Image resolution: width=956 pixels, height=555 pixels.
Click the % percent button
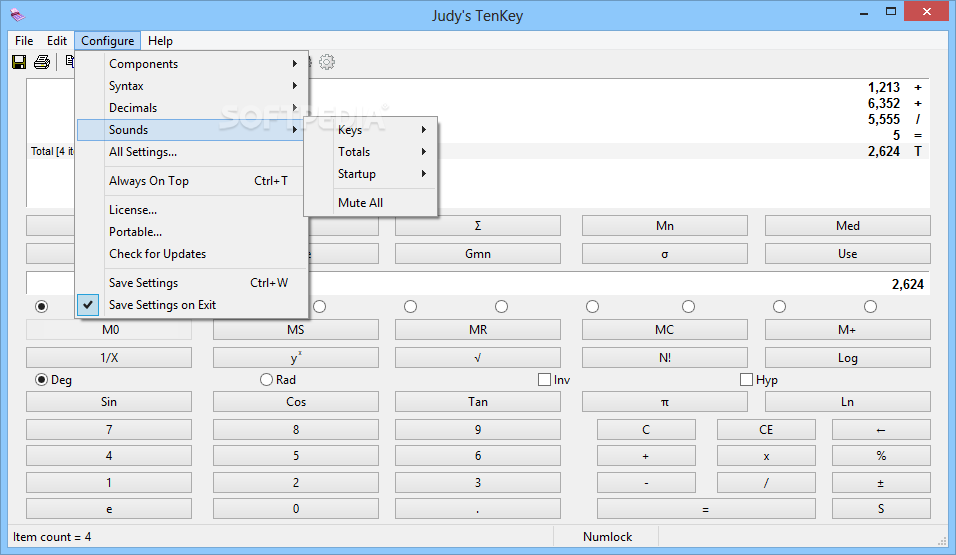[x=881, y=456]
